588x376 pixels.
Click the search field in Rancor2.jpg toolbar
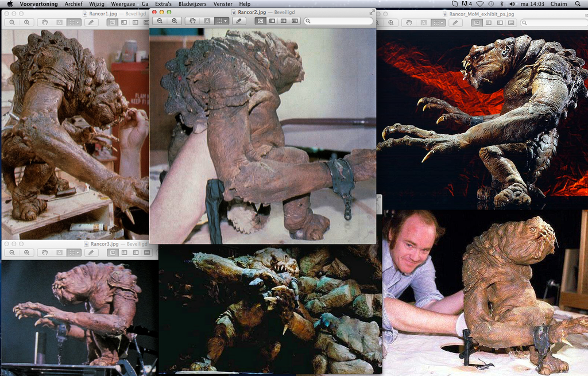(338, 21)
